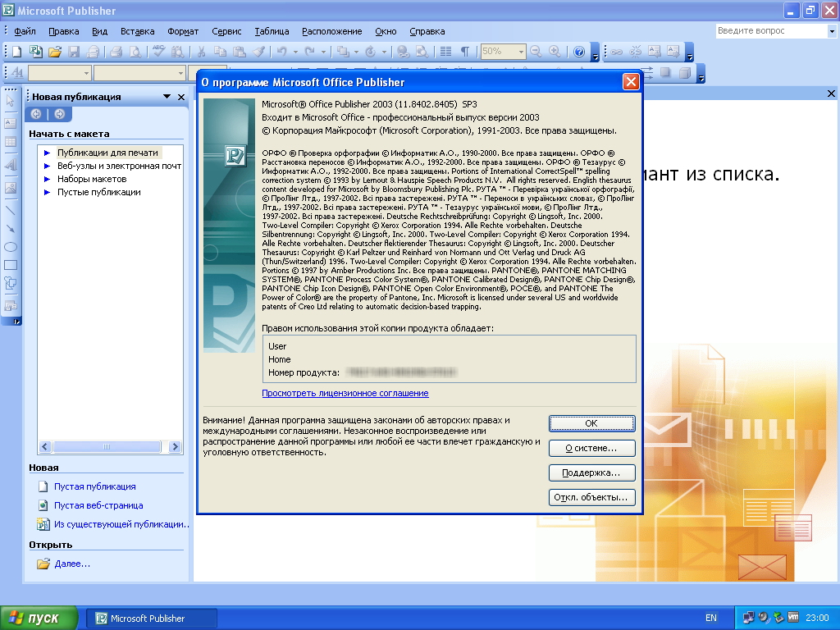840x630 pixels.
Task: Click the Cut scissors toolbar icon
Action: click(x=202, y=52)
